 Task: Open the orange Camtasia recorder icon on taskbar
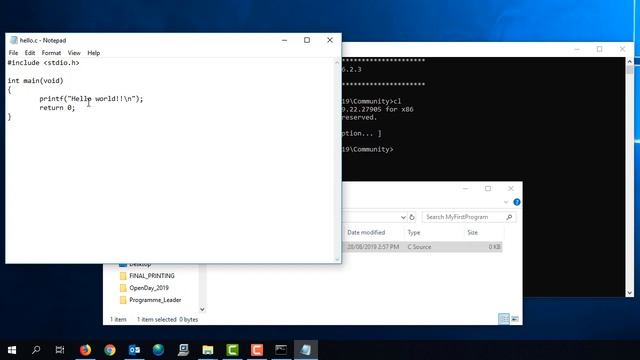click(x=257, y=350)
